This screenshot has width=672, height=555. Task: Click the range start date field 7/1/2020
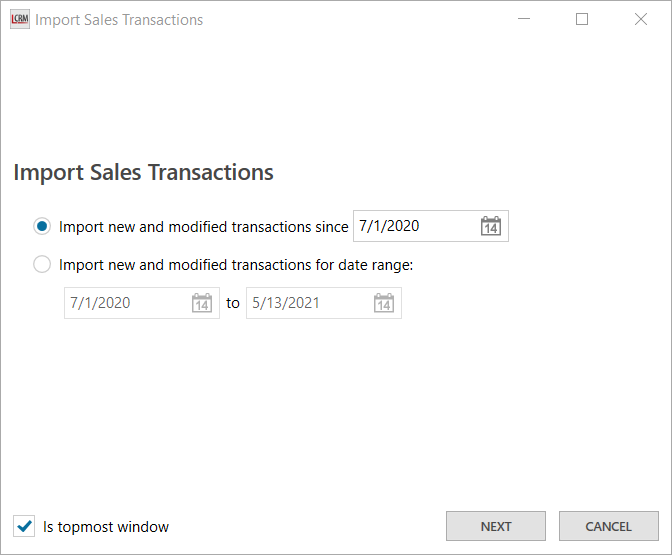point(125,303)
